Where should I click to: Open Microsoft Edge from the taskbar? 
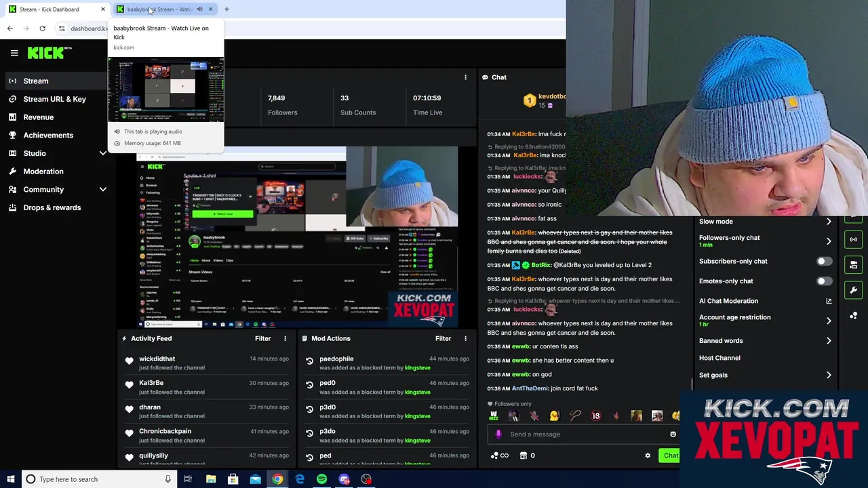pyautogui.click(x=300, y=479)
